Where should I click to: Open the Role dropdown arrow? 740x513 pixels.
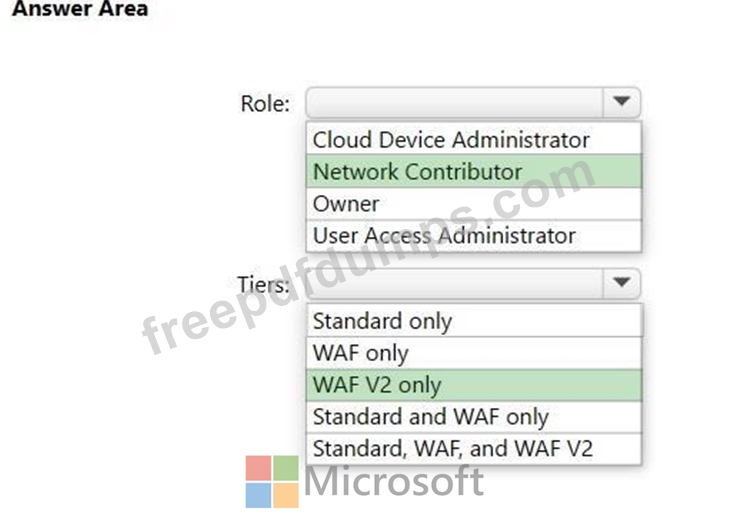pyautogui.click(x=621, y=102)
